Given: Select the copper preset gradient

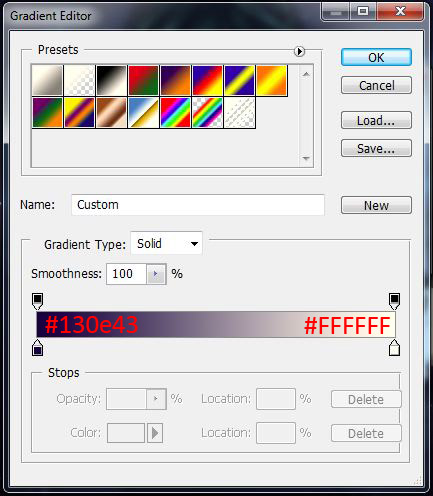Looking at the screenshot, I should pyautogui.click(x=111, y=113).
